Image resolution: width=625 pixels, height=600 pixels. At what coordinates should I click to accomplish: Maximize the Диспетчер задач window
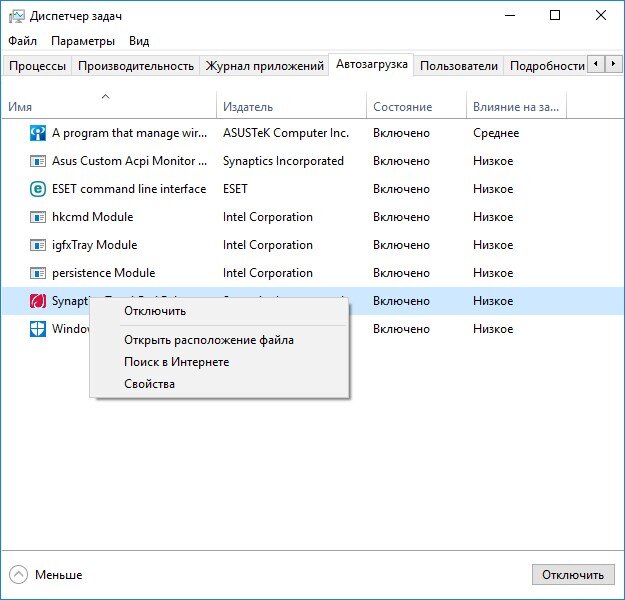[x=555, y=16]
